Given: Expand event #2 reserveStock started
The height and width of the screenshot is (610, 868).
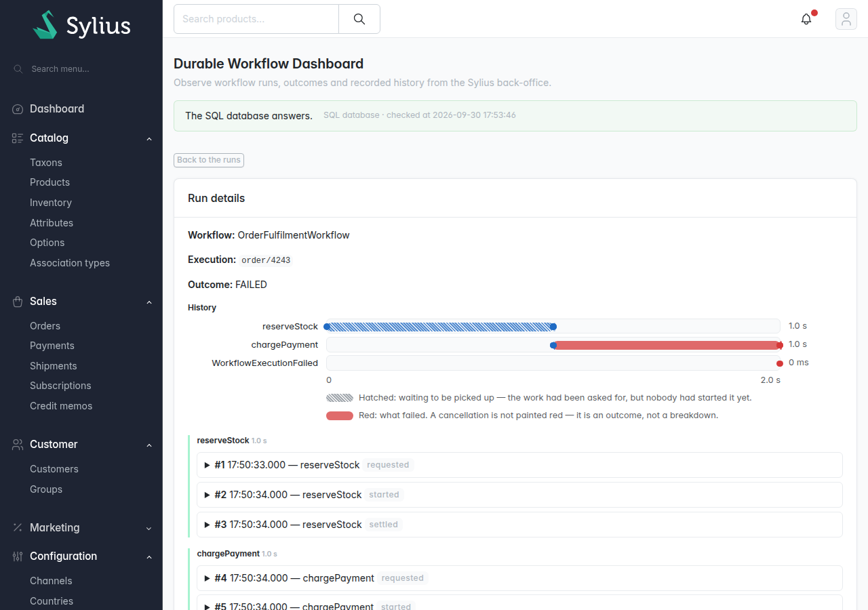Looking at the screenshot, I should (x=519, y=495).
